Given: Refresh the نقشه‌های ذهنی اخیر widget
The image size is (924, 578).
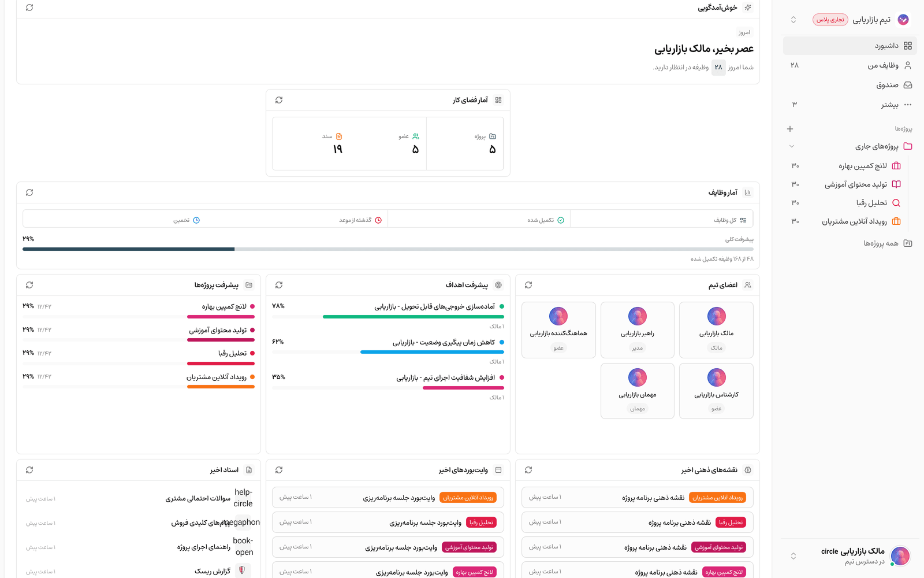Looking at the screenshot, I should [528, 470].
